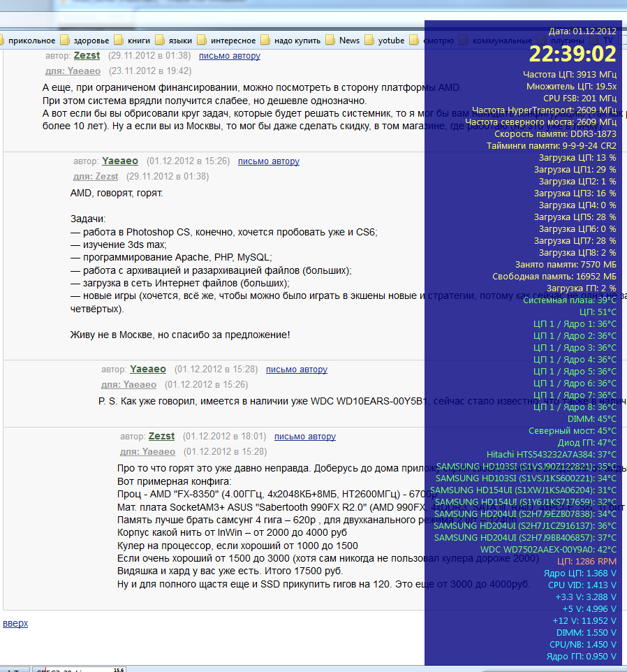Viewport: 627px width, 672px height.
Task: Select Тайминги памяти: 9-9-9-24 CR2 line
Action: (551, 146)
